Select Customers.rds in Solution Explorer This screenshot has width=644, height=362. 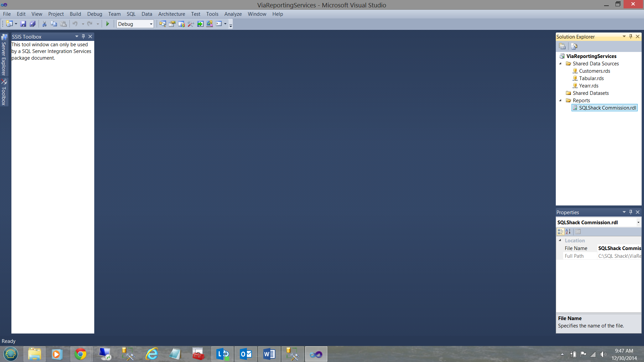594,71
